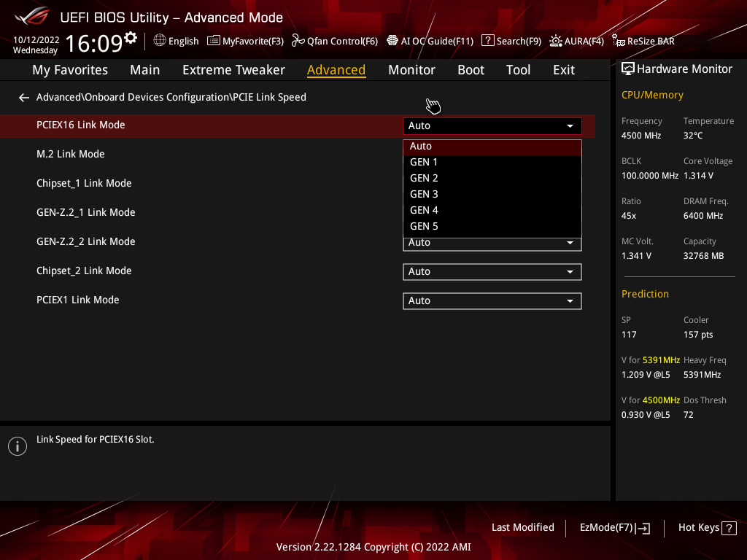Open PCIEX16 Link Mode dropdown
The image size is (747, 560).
pos(492,125)
